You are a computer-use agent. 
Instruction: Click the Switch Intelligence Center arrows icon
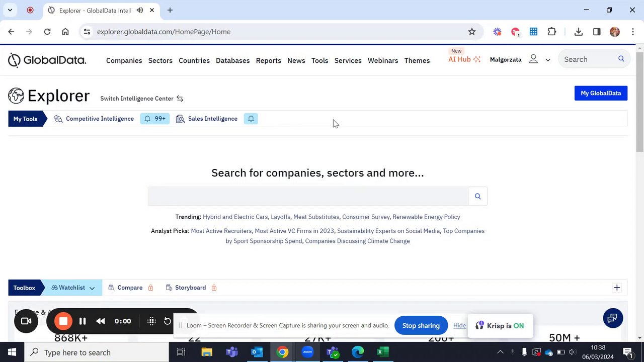click(180, 99)
